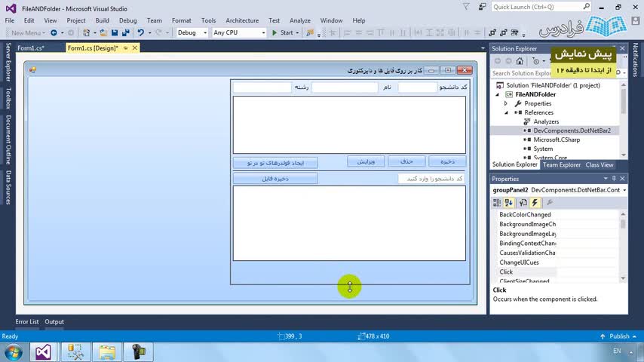This screenshot has height=362, width=644.
Task: Click the Pending Changes Filter icon in Solution Explorer
Action: coord(535,61)
